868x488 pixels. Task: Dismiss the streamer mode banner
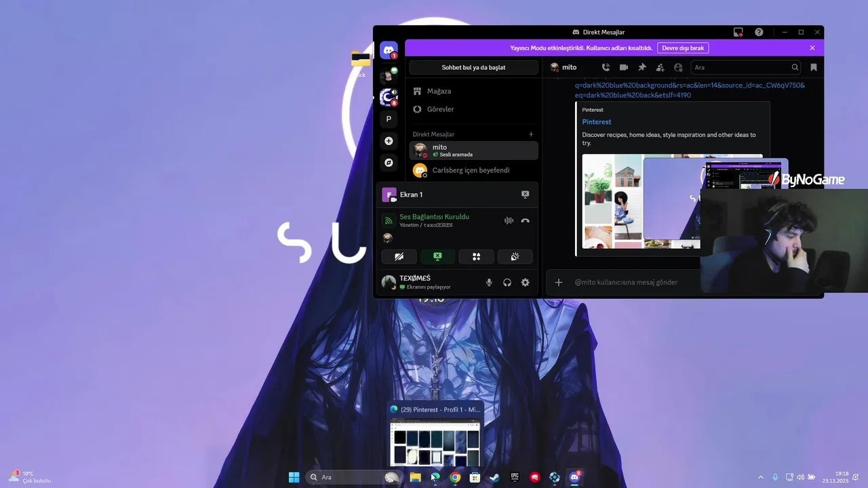pyautogui.click(x=812, y=48)
